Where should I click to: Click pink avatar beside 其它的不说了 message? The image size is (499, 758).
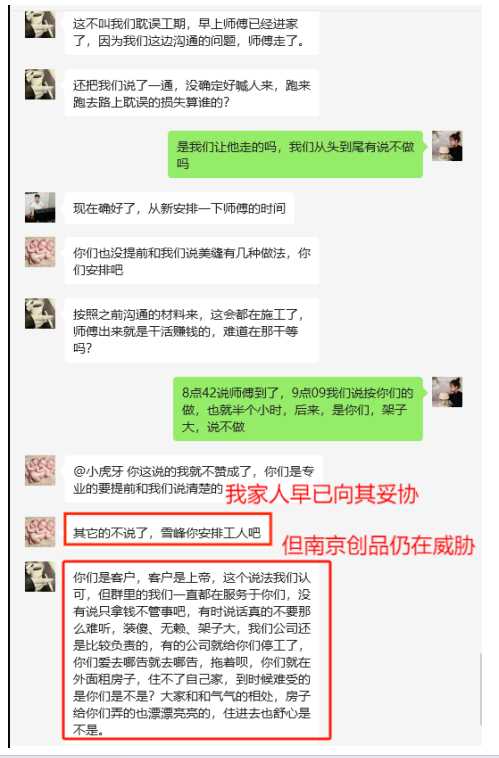[40, 532]
